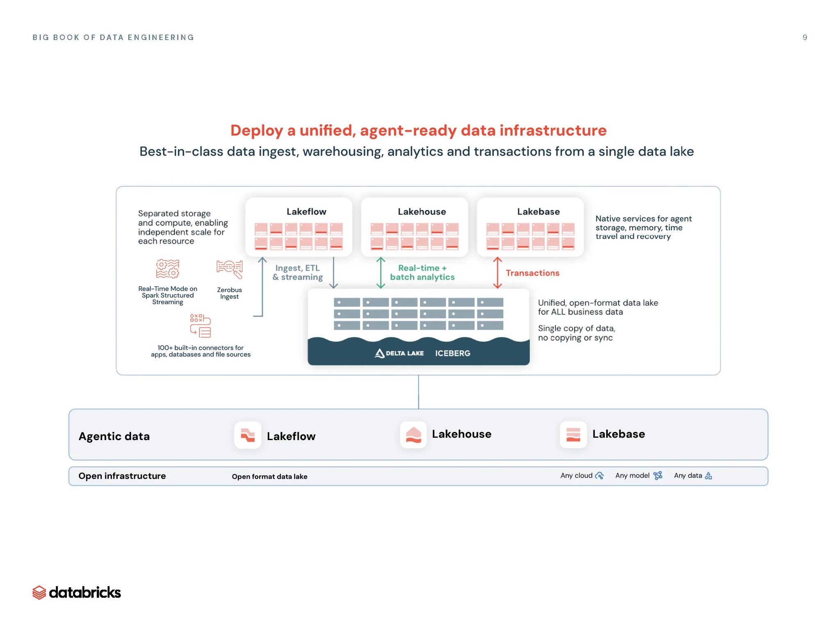Click 'Ingest, ETL & streaming' label

click(298, 272)
